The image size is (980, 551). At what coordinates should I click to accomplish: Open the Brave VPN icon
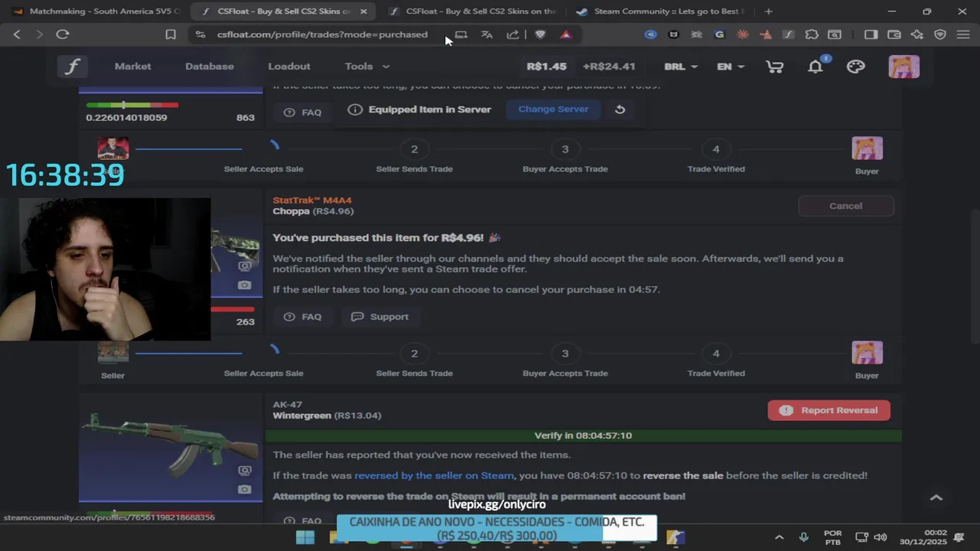point(940,34)
